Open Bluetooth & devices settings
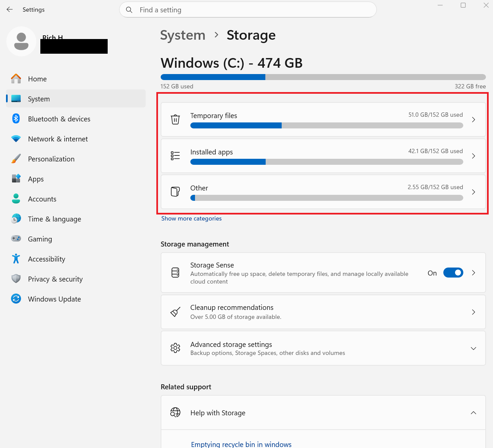The image size is (493, 448). (76, 119)
